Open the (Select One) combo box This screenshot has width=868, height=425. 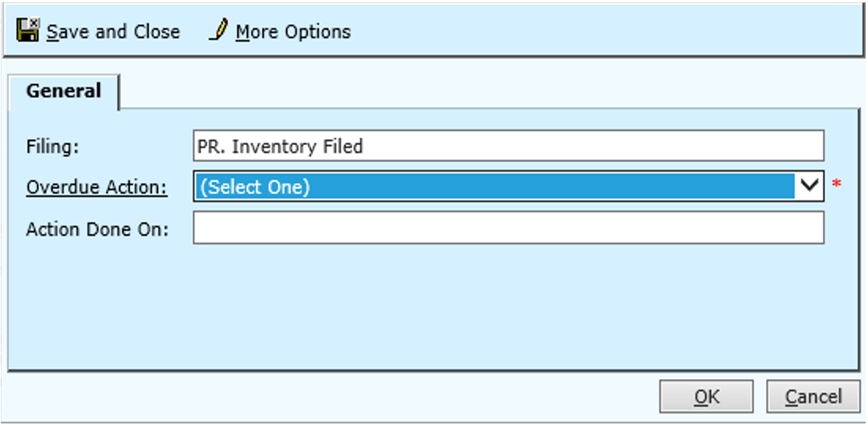[x=494, y=187]
